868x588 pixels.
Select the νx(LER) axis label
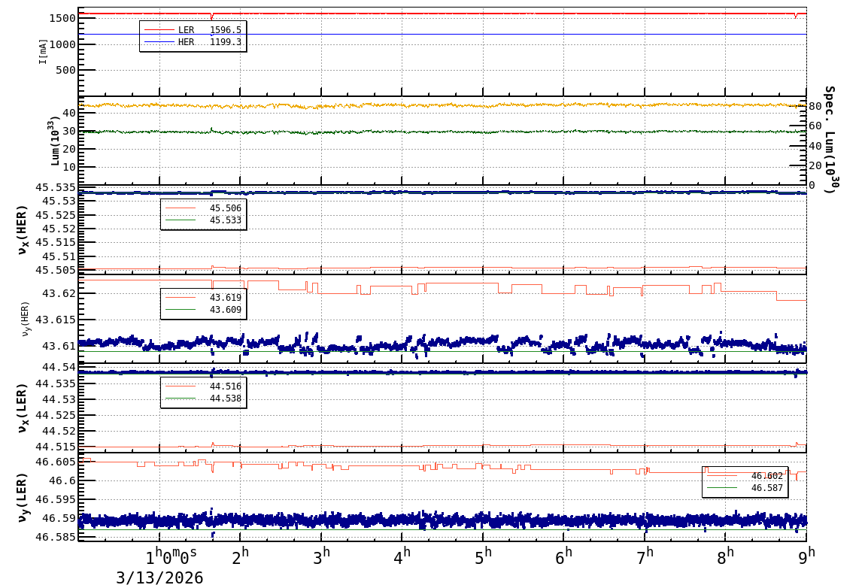click(23, 408)
